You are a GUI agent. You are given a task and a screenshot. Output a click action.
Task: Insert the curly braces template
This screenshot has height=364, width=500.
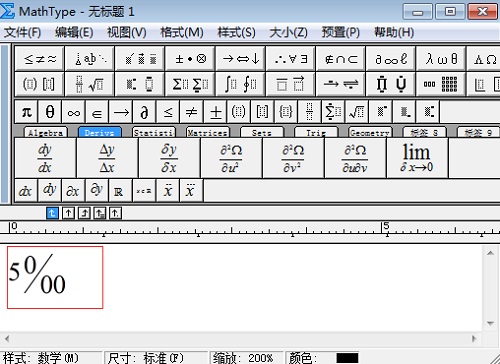click(286, 112)
